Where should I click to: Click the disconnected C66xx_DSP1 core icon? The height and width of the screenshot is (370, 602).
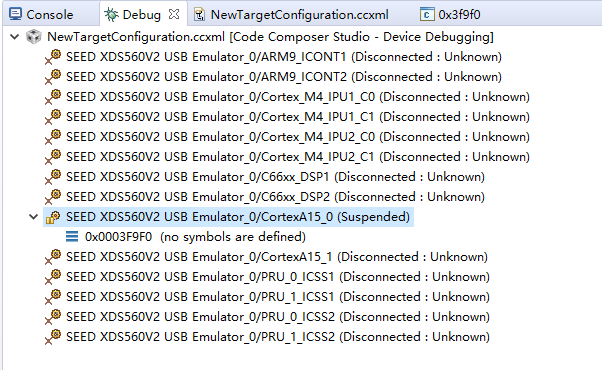pos(53,177)
